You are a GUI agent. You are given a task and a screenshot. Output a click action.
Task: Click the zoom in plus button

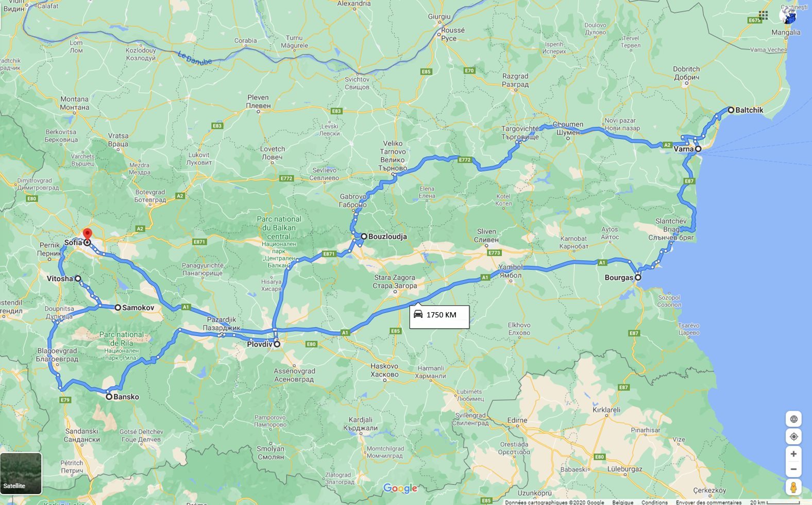(793, 454)
